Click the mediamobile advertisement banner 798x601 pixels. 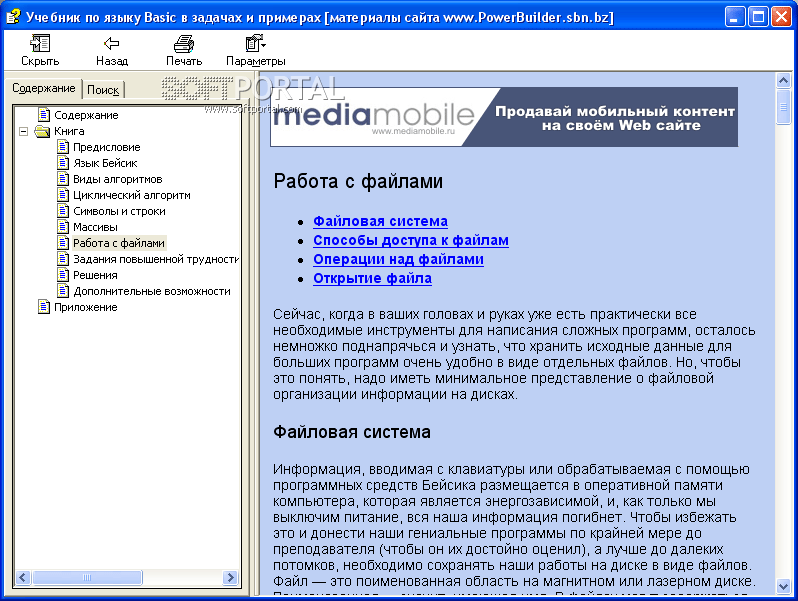(504, 117)
